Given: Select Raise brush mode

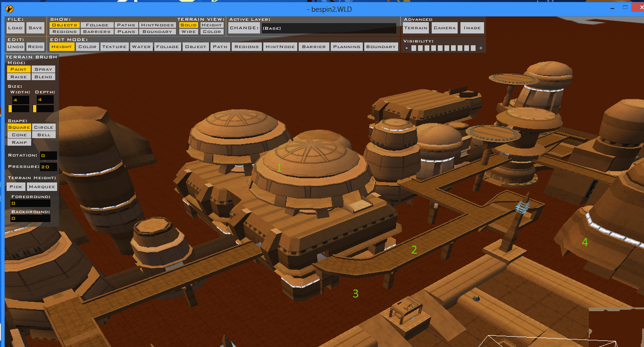Looking at the screenshot, I should 19,76.
